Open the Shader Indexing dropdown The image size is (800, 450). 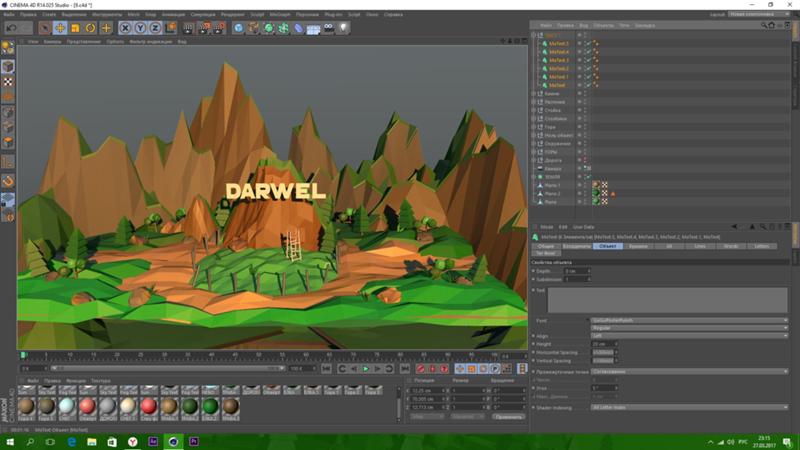tap(689, 408)
